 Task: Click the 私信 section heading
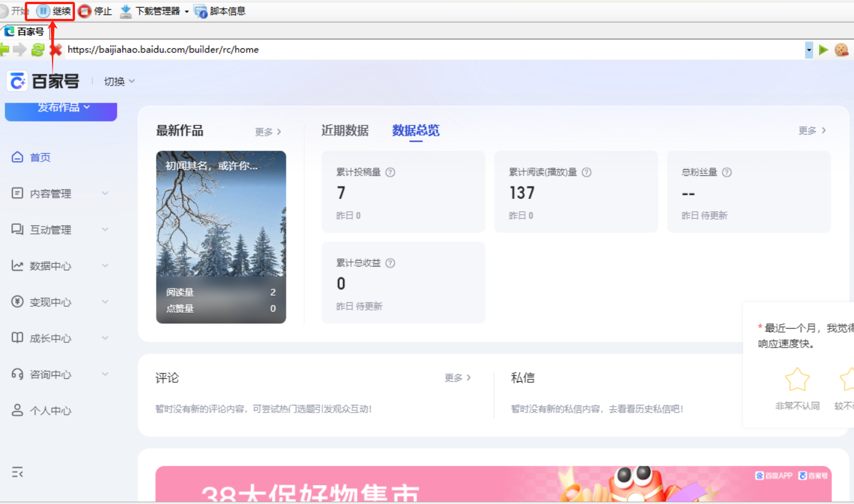click(x=523, y=378)
